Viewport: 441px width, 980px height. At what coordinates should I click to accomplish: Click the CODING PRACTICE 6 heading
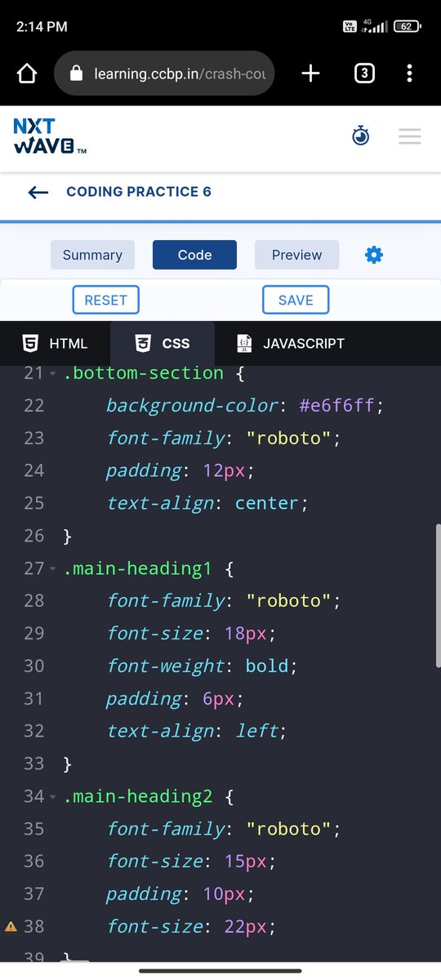coord(139,192)
